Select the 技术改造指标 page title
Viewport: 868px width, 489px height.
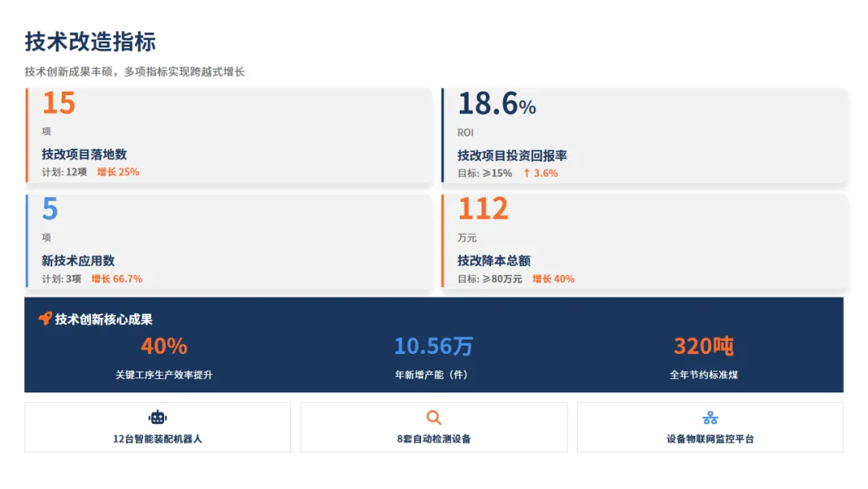[x=90, y=42]
